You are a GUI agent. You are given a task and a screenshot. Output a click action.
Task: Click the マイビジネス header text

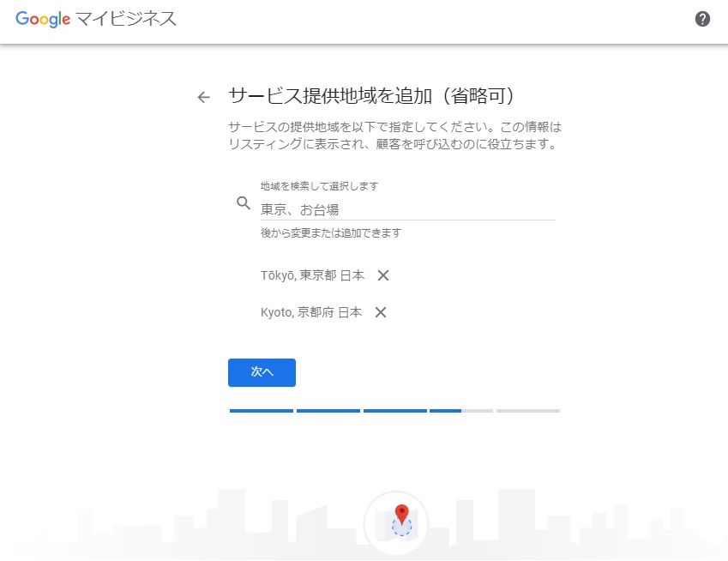[127, 19]
